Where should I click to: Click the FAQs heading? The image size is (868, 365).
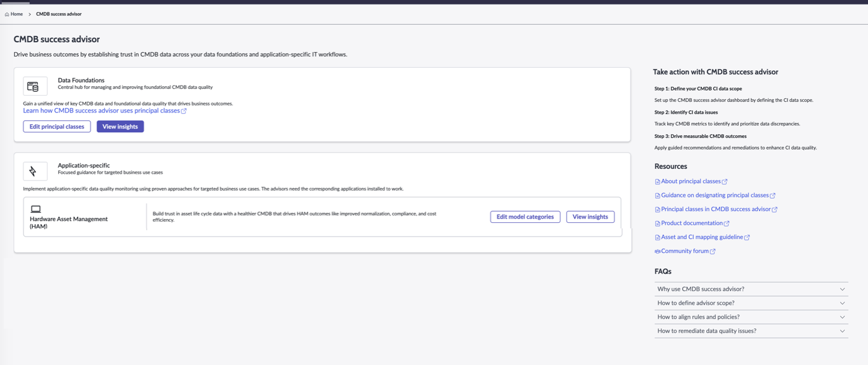(x=663, y=271)
